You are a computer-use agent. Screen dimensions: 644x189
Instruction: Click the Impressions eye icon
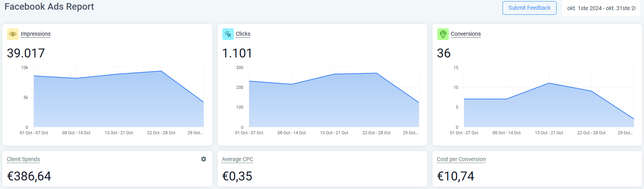[13, 34]
